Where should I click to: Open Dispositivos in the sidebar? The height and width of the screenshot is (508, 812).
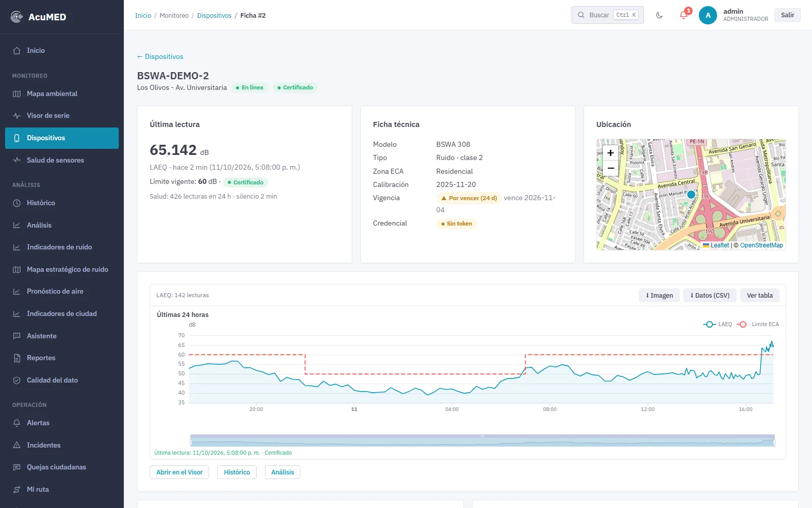click(62, 138)
